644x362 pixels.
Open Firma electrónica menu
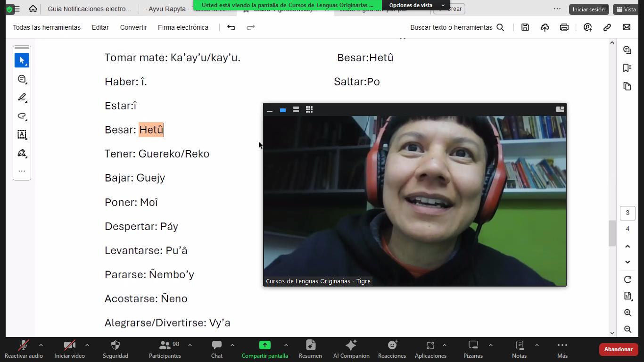183,27
